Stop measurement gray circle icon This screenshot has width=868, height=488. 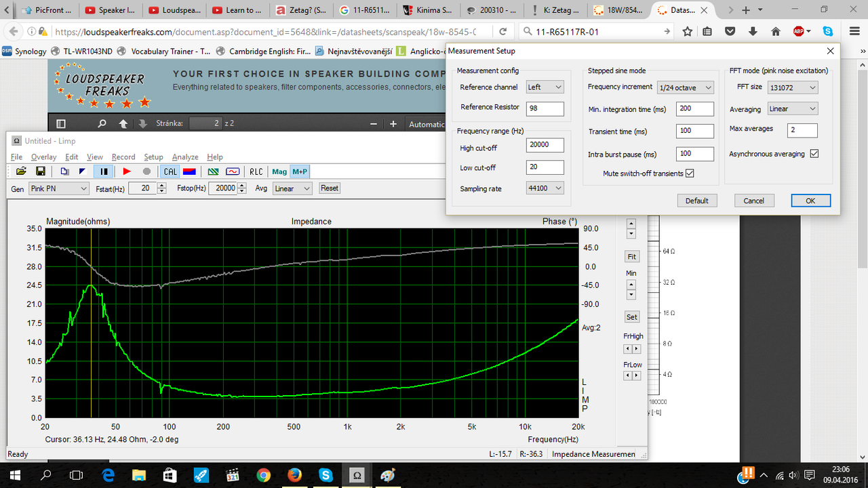[x=146, y=171]
